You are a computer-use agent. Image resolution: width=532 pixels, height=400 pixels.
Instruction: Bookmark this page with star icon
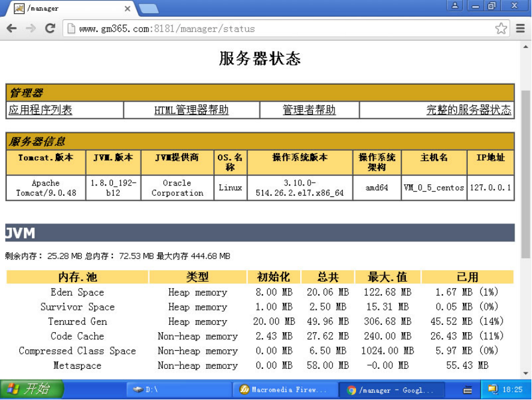tap(501, 28)
